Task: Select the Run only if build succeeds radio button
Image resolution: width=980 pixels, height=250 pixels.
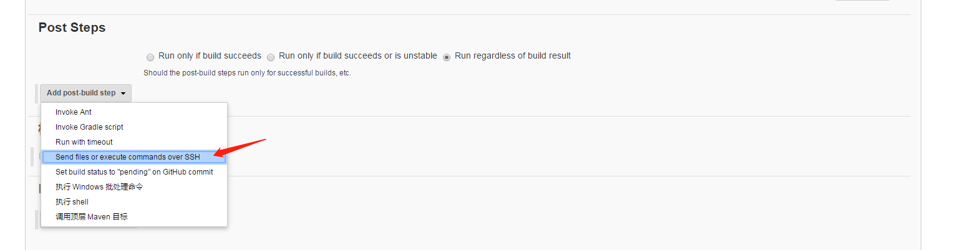Action: click(x=150, y=57)
